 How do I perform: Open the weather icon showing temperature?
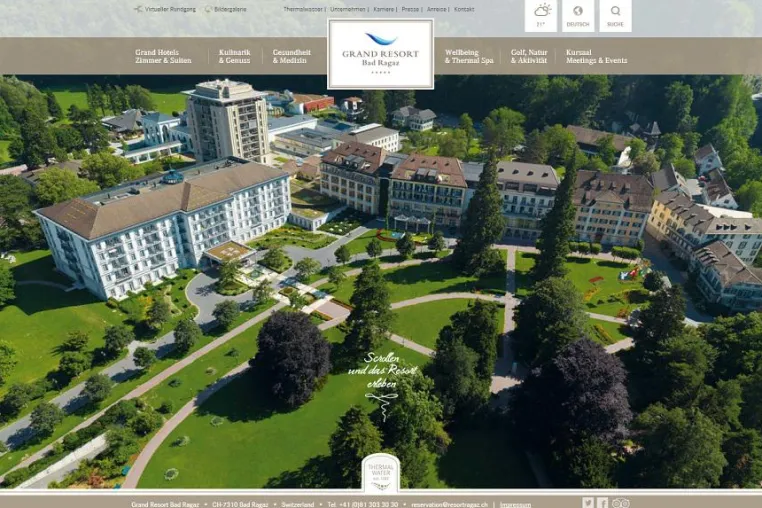[x=541, y=15]
